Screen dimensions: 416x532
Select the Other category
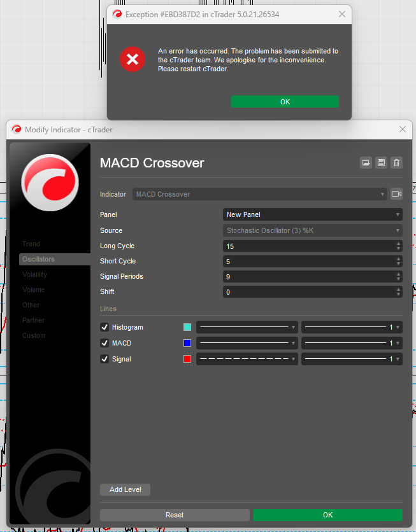pos(31,305)
